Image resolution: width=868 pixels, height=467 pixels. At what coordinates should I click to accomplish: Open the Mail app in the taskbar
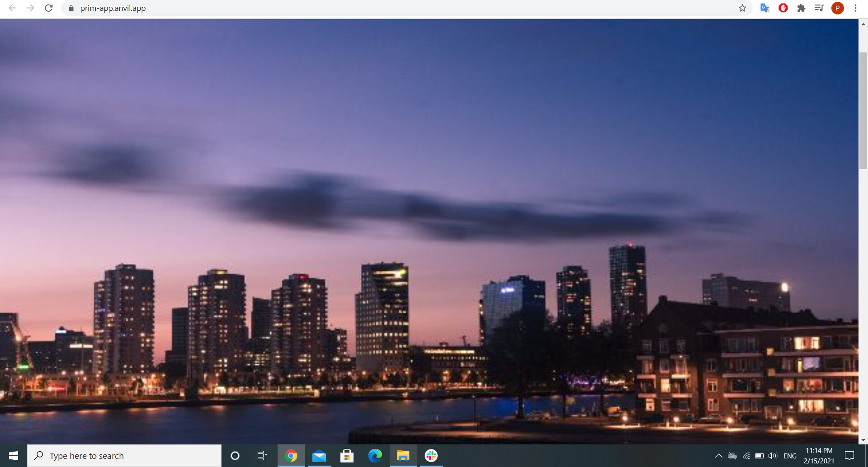click(319, 456)
